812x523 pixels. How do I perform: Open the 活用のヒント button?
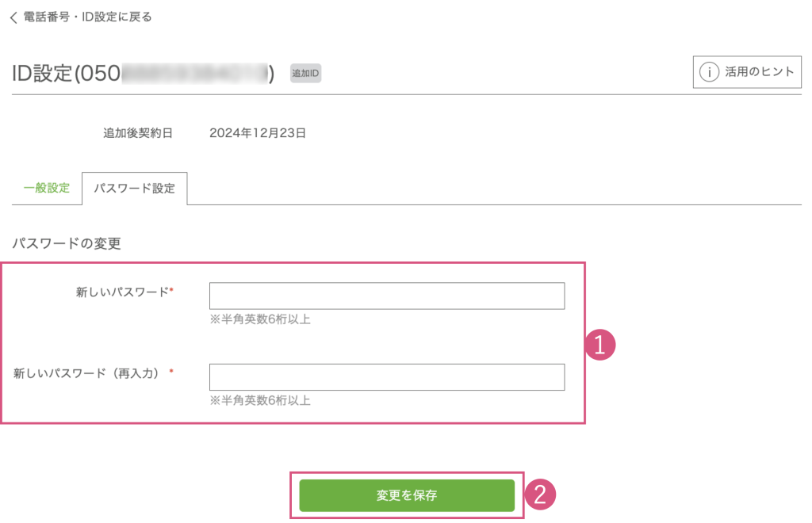(747, 72)
